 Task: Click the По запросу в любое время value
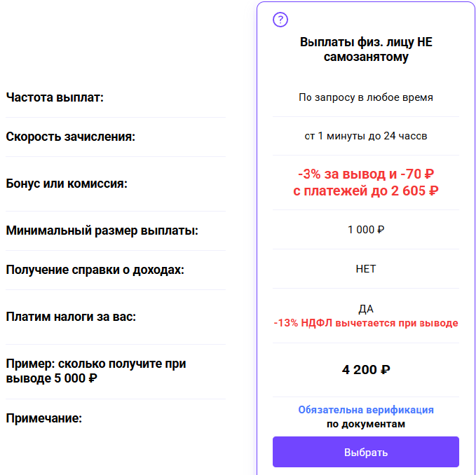point(365,97)
